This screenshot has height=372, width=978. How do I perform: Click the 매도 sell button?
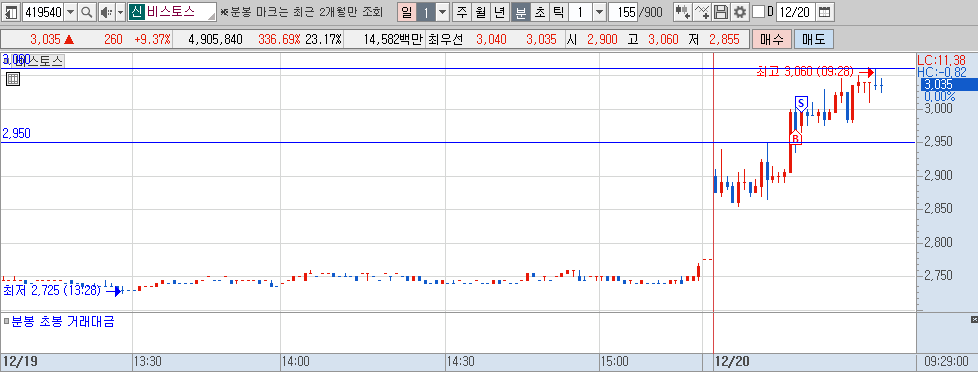pyautogui.click(x=813, y=39)
